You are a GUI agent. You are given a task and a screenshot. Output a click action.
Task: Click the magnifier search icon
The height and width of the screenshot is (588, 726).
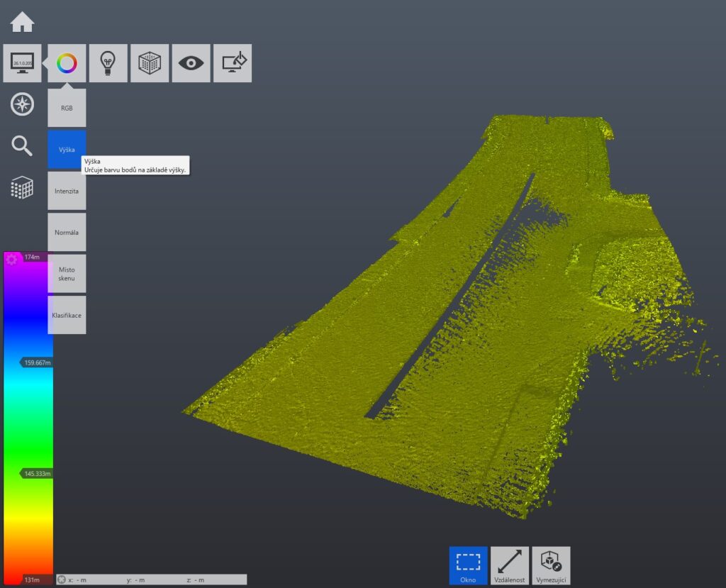tap(22, 146)
